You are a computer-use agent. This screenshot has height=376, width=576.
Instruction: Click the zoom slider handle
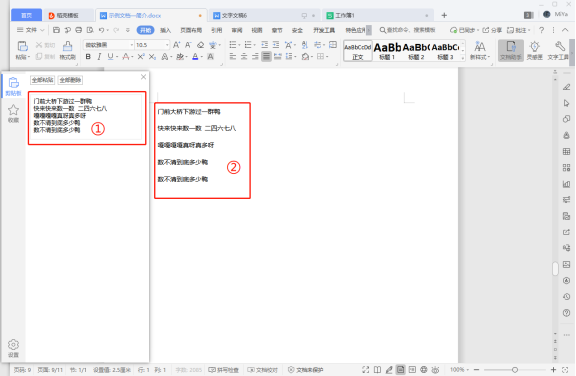coord(515,370)
